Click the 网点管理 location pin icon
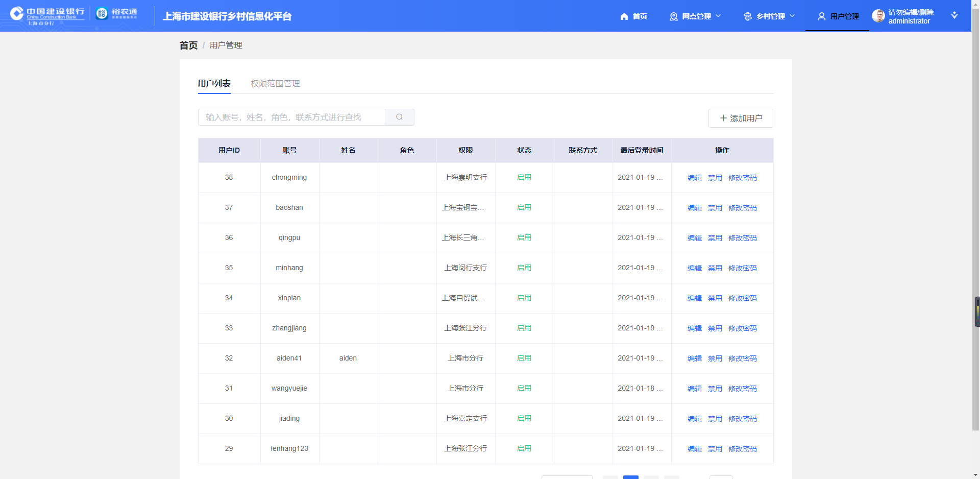 coord(673,16)
